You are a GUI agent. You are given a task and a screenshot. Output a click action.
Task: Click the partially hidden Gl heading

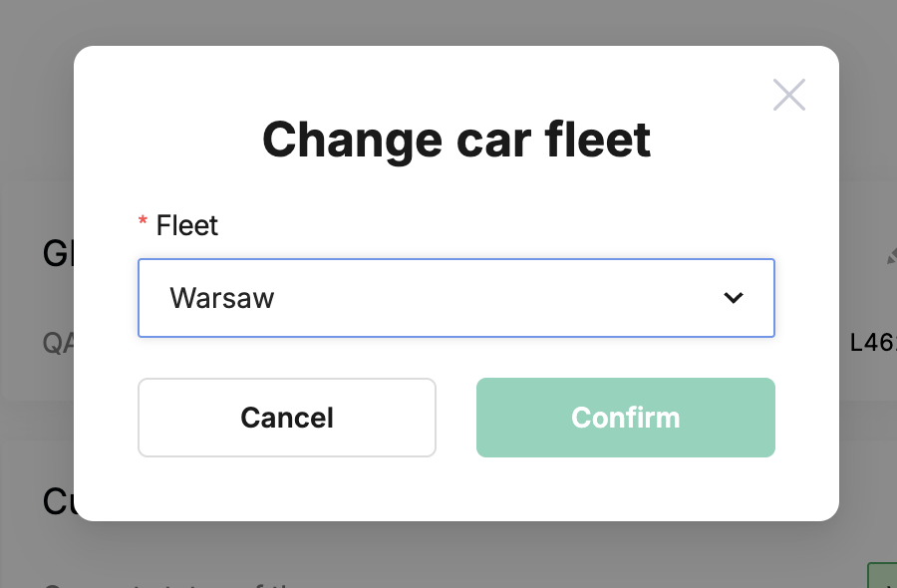[x=58, y=253]
